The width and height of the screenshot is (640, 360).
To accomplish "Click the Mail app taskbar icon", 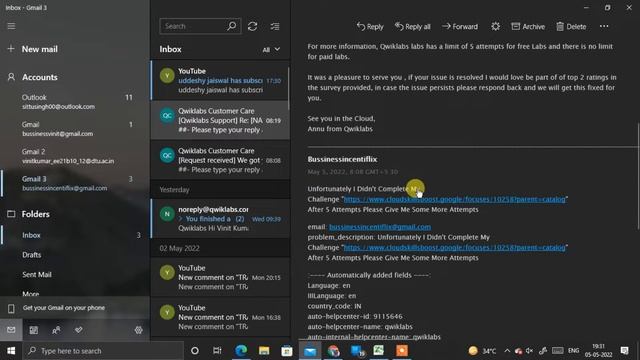I will (x=310, y=351).
